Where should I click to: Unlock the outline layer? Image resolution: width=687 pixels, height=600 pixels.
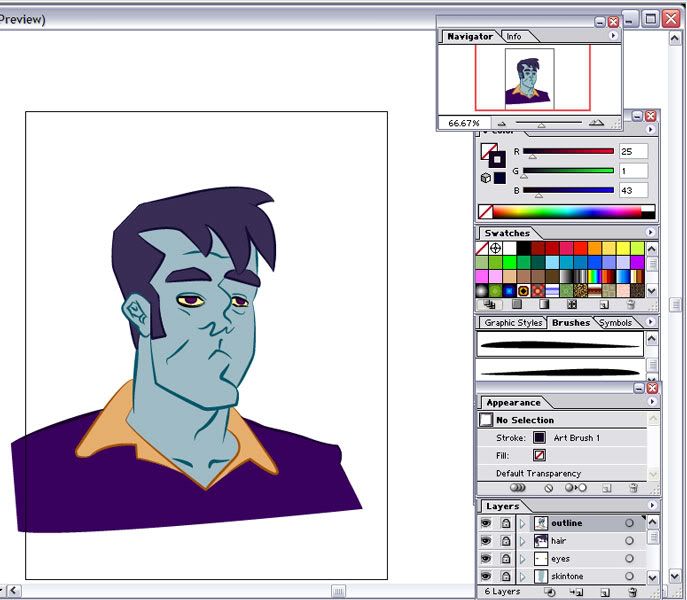pyautogui.click(x=506, y=523)
